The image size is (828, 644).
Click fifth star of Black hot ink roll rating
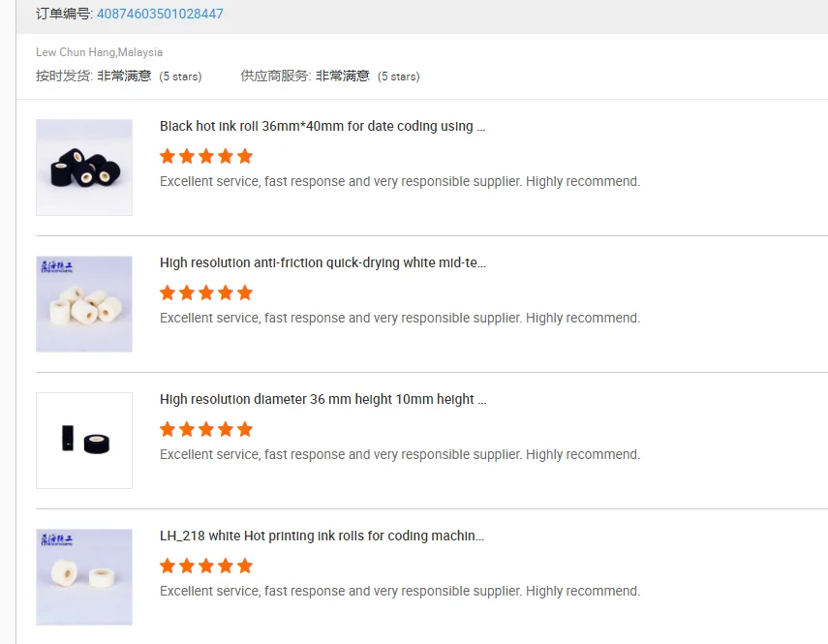[x=245, y=156]
